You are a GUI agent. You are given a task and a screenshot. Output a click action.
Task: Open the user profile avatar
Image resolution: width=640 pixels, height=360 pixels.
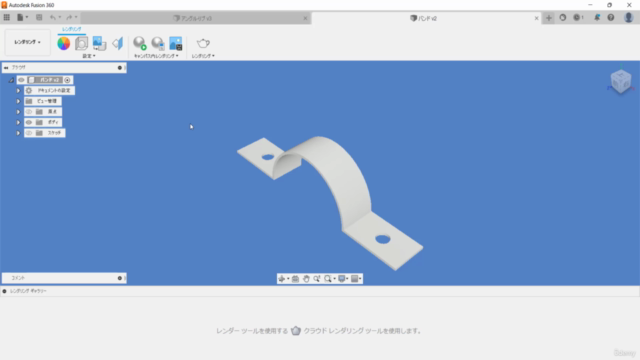click(x=629, y=17)
